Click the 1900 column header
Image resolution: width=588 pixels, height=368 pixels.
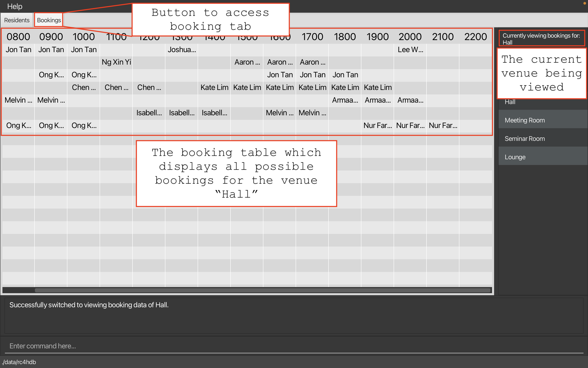(x=378, y=37)
